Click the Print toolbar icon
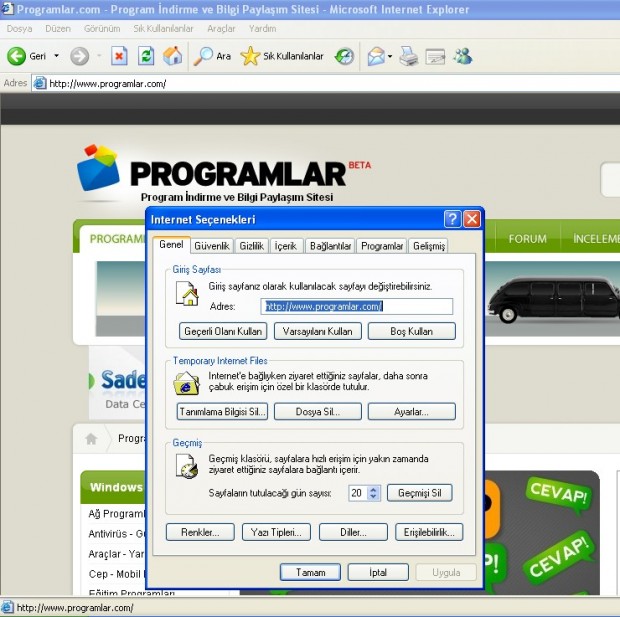Image resolution: width=620 pixels, height=617 pixels. (x=408, y=56)
